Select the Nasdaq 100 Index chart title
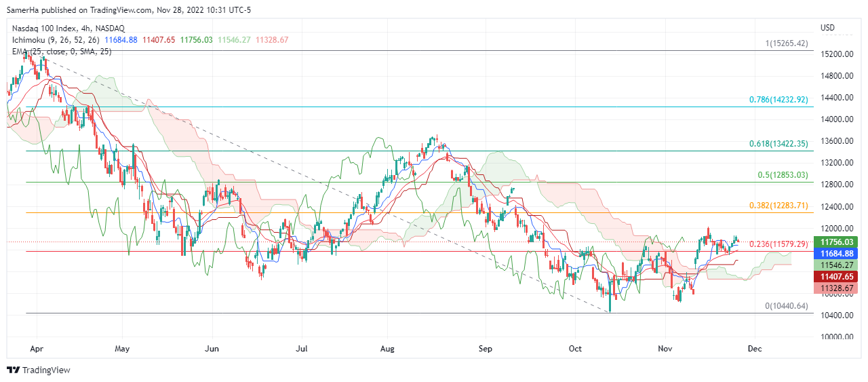Image resolution: width=868 pixels, height=382 pixels. click(68, 28)
